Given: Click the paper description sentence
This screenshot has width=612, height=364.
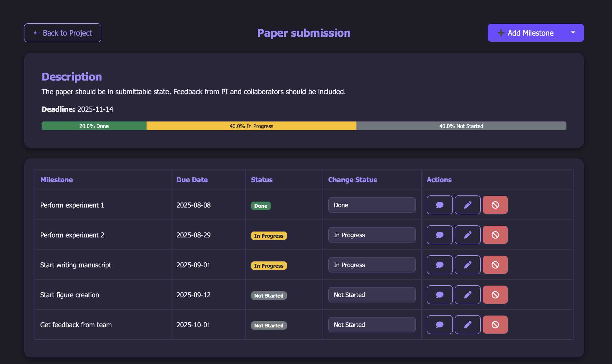Looking at the screenshot, I should click(194, 92).
